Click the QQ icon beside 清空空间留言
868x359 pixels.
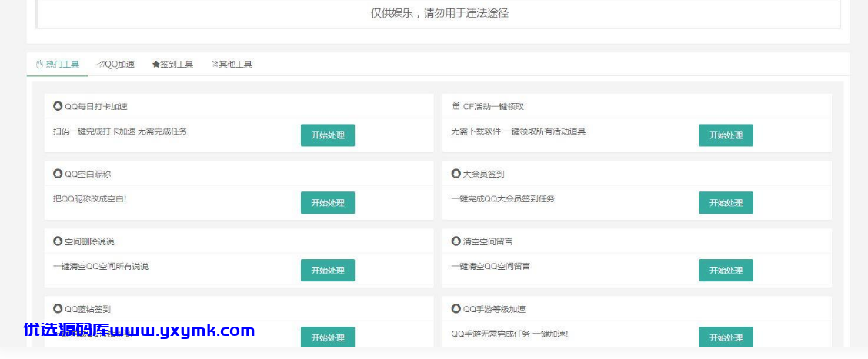point(456,241)
